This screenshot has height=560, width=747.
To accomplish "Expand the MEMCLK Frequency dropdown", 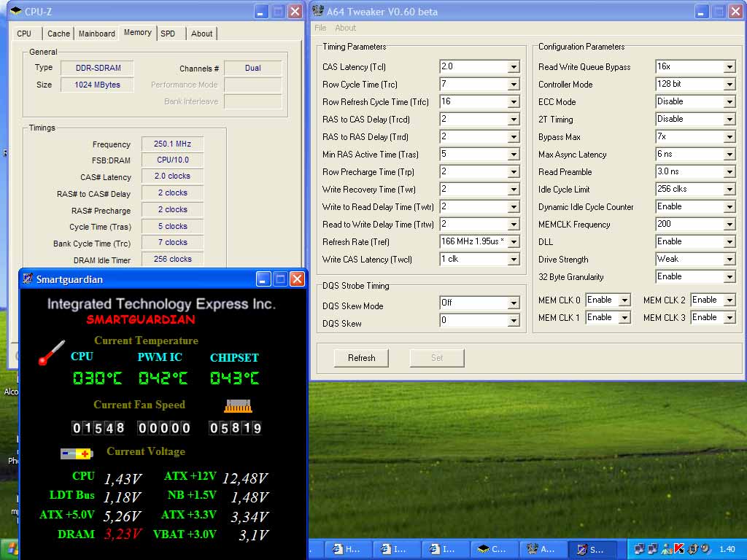I will (x=729, y=225).
